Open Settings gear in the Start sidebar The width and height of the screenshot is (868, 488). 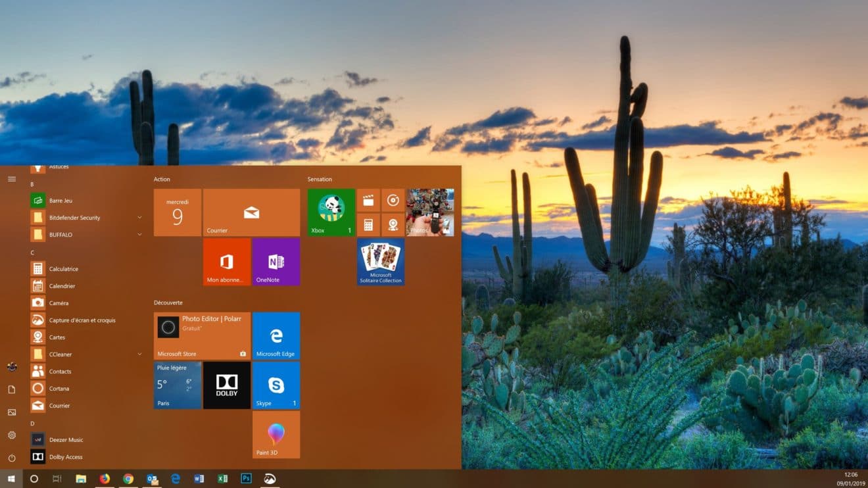12,435
